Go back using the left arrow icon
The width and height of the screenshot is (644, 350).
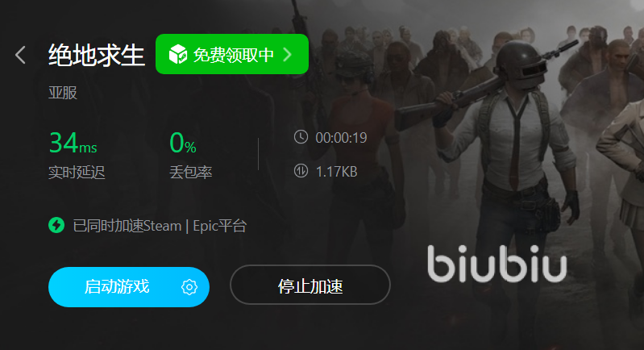coord(20,55)
